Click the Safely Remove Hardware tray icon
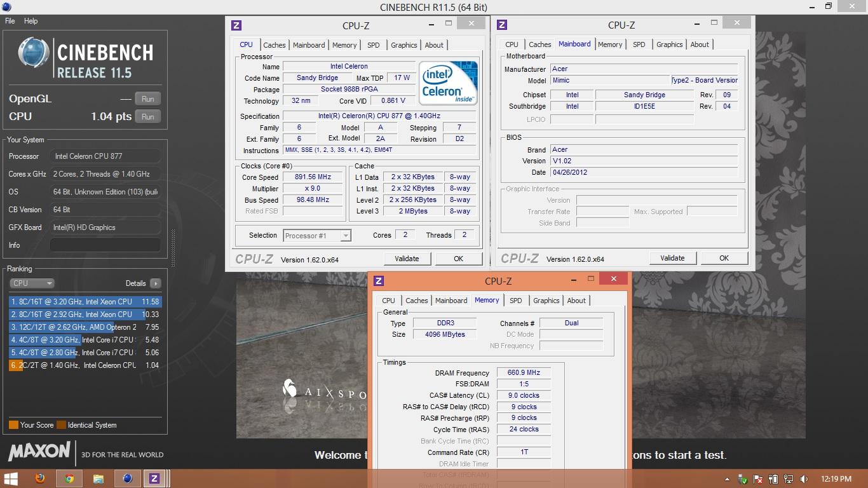 (x=742, y=479)
